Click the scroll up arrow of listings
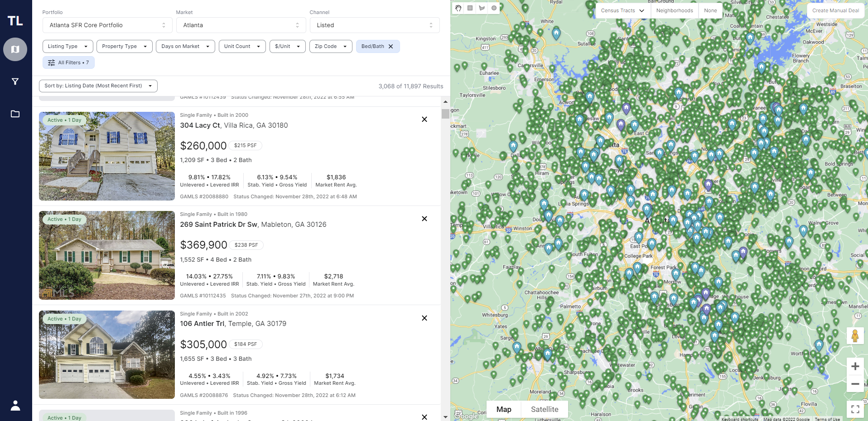Image resolution: width=868 pixels, height=421 pixels. coord(445,102)
